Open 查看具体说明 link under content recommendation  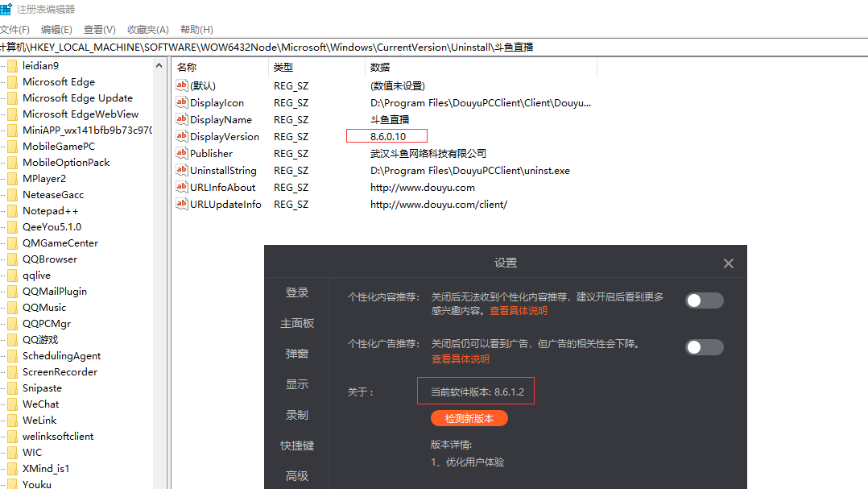pyautogui.click(x=519, y=311)
